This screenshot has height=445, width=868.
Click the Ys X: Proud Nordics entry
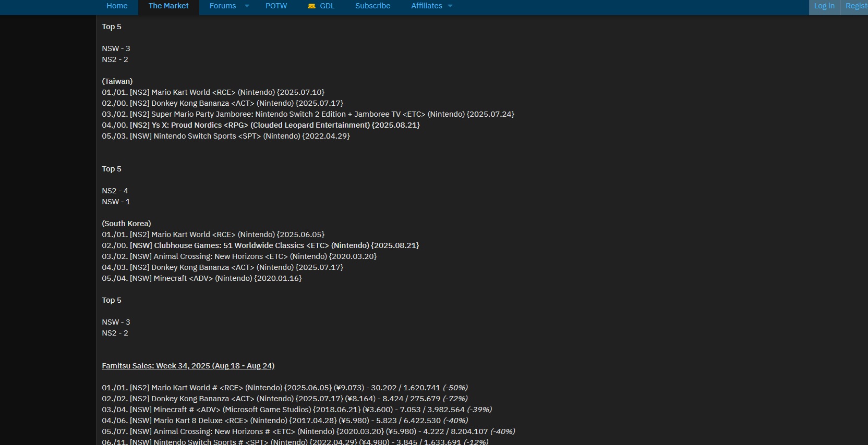click(261, 125)
